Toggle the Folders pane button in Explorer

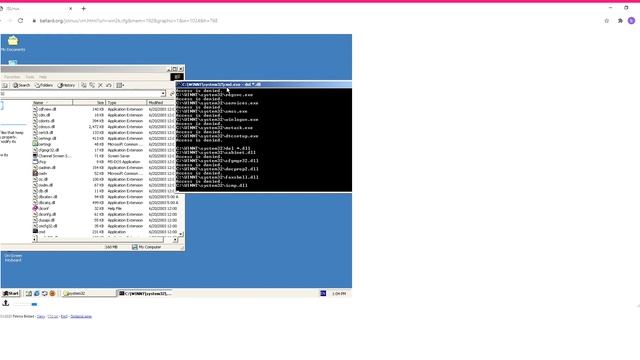[44, 85]
